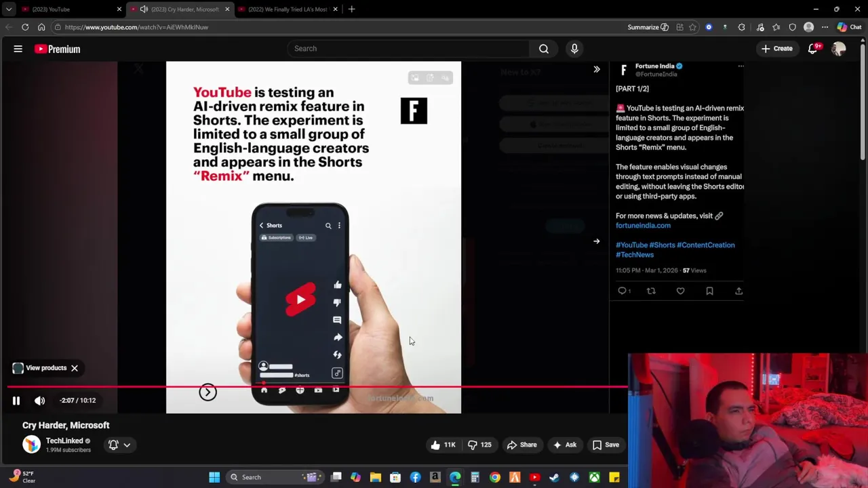Click the Summarize button in address bar

[x=648, y=27]
